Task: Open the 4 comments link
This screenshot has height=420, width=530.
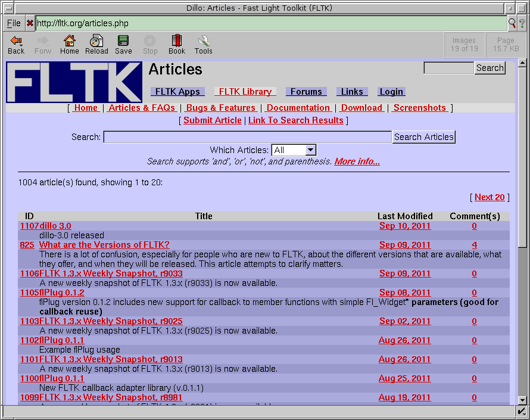Action: [474, 245]
